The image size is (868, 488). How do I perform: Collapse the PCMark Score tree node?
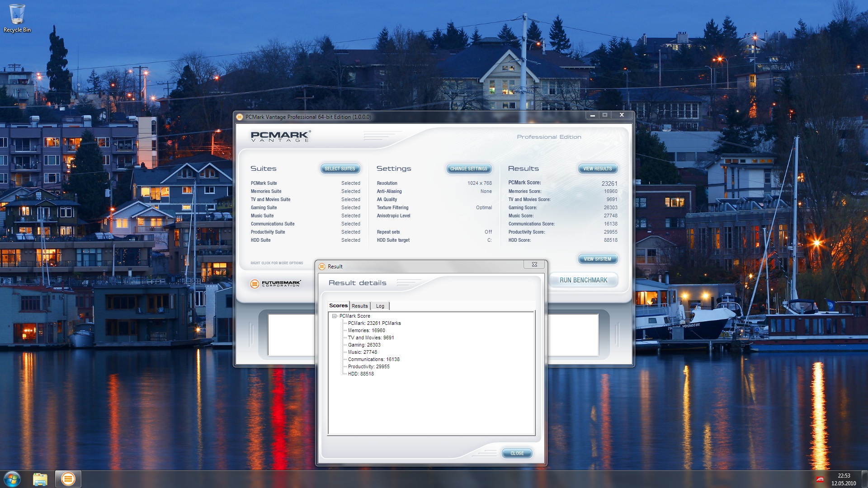point(335,316)
